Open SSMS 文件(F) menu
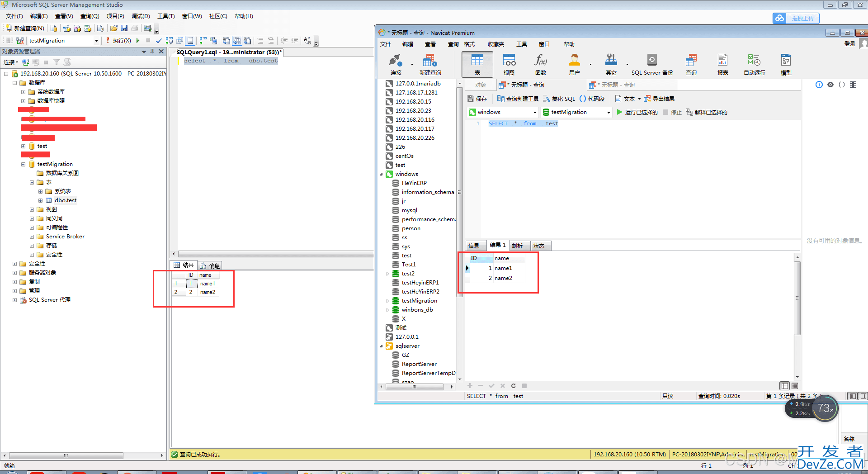 14,16
